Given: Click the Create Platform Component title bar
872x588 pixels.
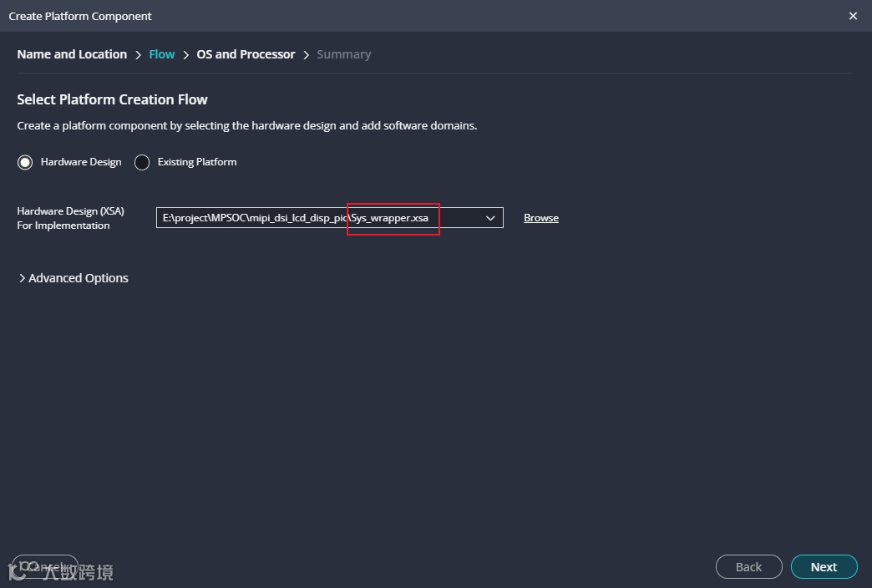Looking at the screenshot, I should tap(80, 16).
